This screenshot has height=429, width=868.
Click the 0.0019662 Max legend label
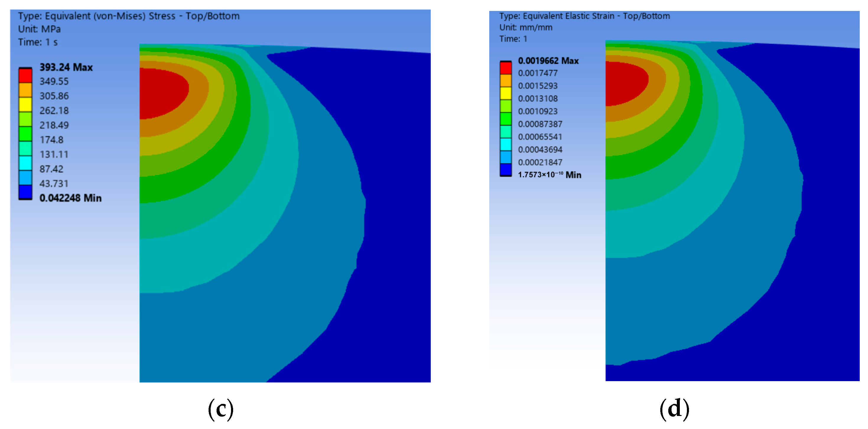(548, 61)
